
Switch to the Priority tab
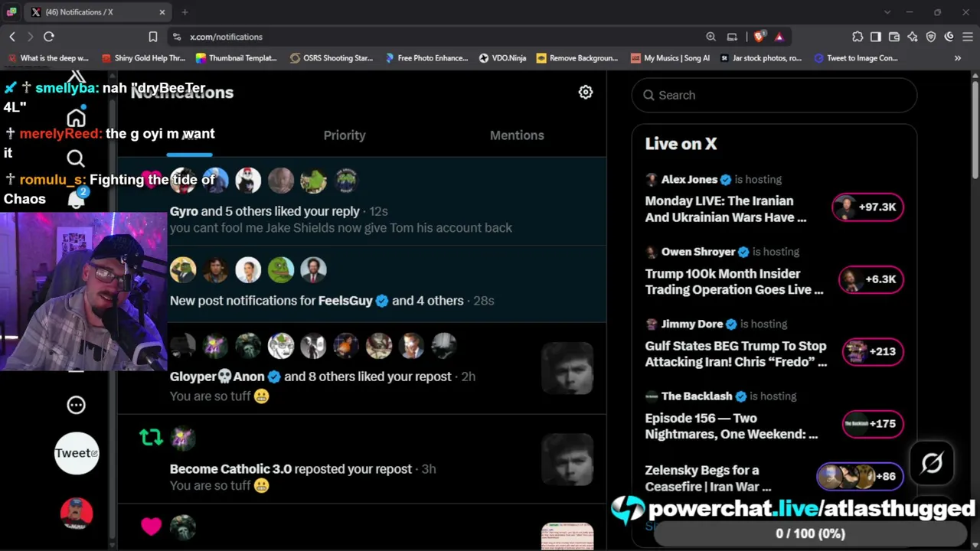coord(345,135)
